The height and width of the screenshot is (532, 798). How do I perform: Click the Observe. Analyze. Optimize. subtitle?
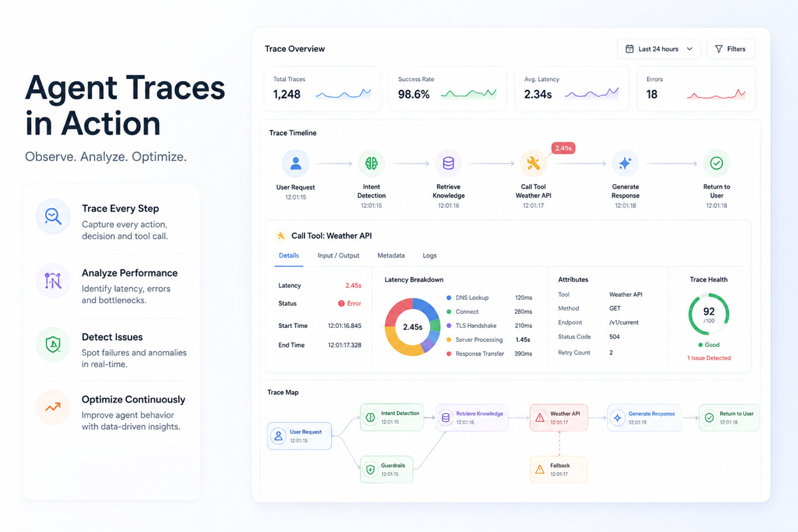coord(106,158)
